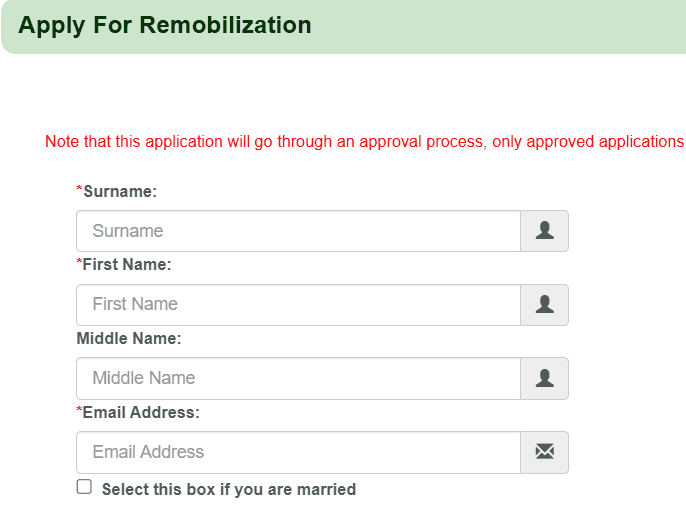Image resolution: width=686 pixels, height=516 pixels.
Task: Tick the married checkbox
Action: [x=85, y=487]
